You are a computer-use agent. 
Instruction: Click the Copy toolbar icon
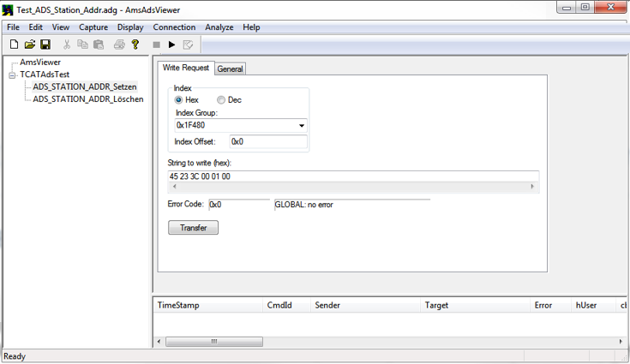coord(82,45)
